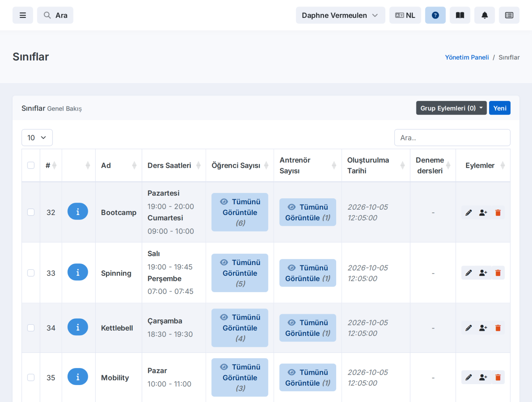532x402 pixels.
Task: Edit the Kettlebell class with pencil icon
Action: tap(468, 328)
